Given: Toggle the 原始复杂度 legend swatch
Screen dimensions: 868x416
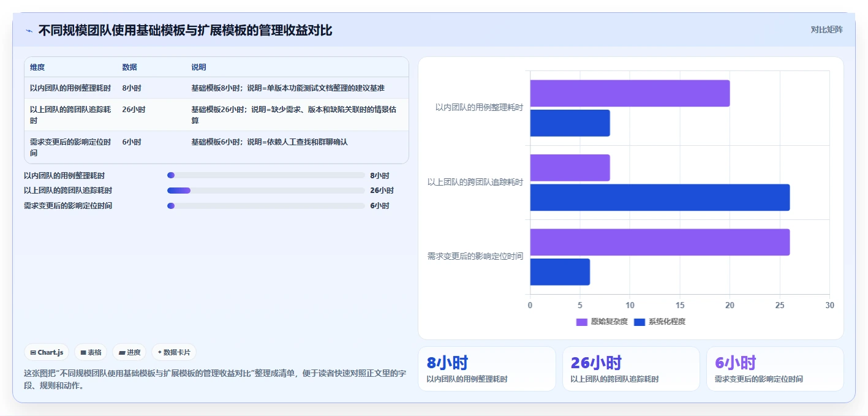Looking at the screenshot, I should [582, 322].
